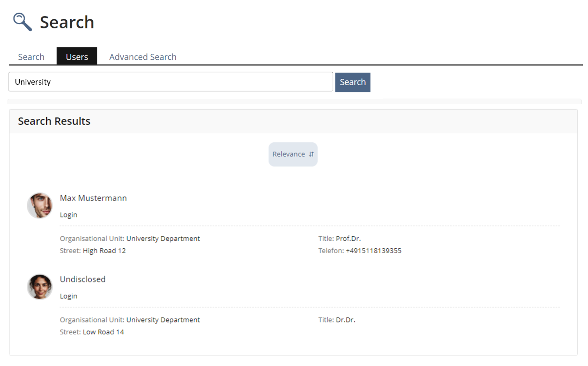Select the Users tab
Viewport: 588px width, 366px height.
point(77,57)
